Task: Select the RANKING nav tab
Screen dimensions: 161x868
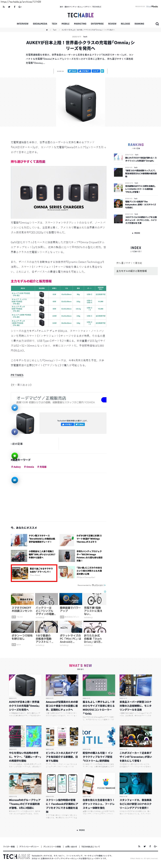Action: pyautogui.click(x=139, y=24)
